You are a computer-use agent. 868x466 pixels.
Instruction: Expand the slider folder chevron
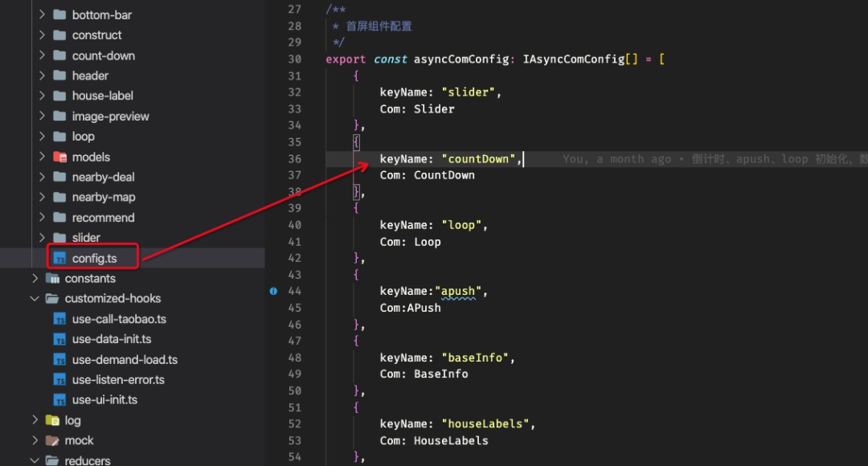(42, 238)
